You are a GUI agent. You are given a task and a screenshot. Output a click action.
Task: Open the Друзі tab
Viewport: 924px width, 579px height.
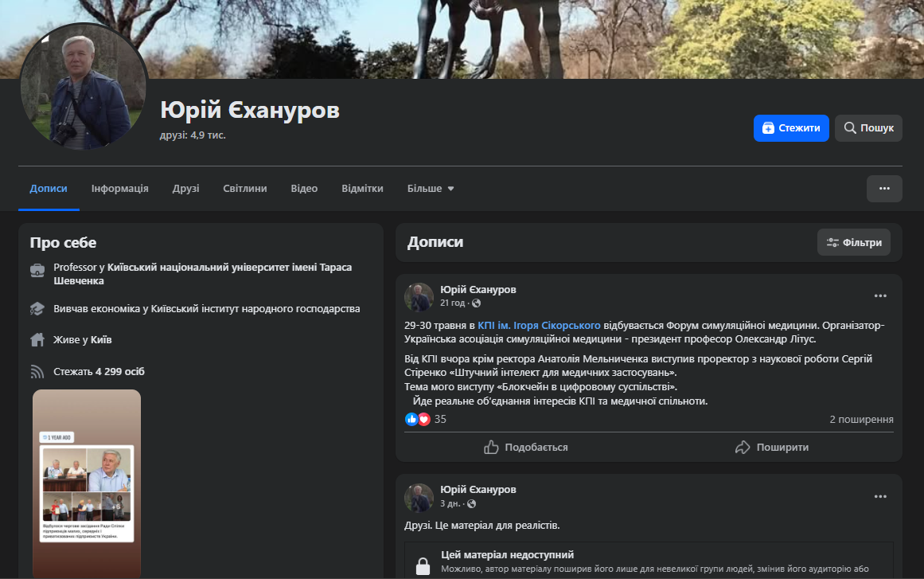click(185, 189)
